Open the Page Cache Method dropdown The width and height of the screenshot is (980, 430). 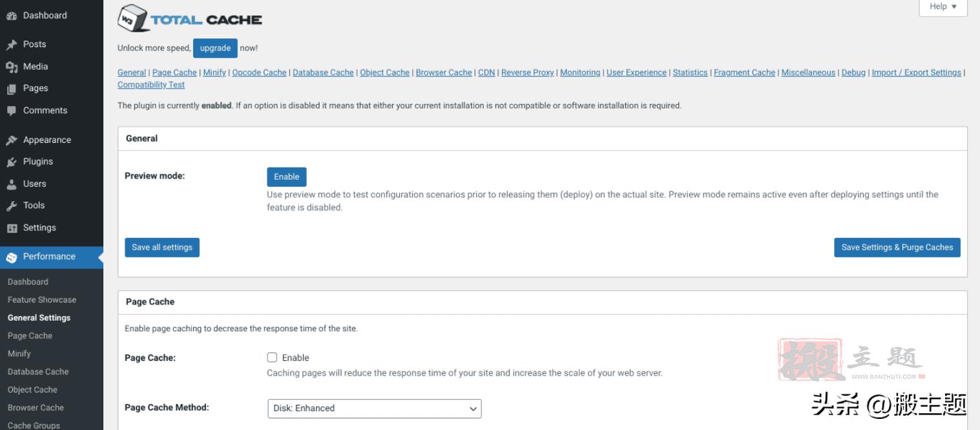pyautogui.click(x=374, y=409)
